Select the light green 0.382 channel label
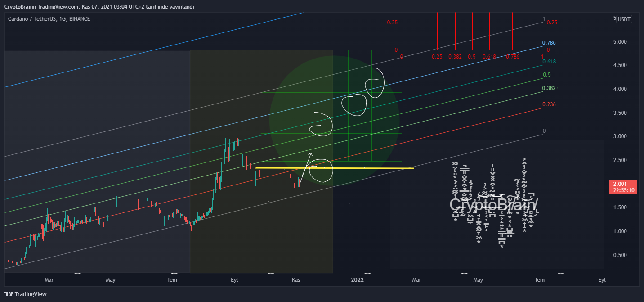Image resolution: width=644 pixels, height=302 pixels. pyautogui.click(x=549, y=88)
